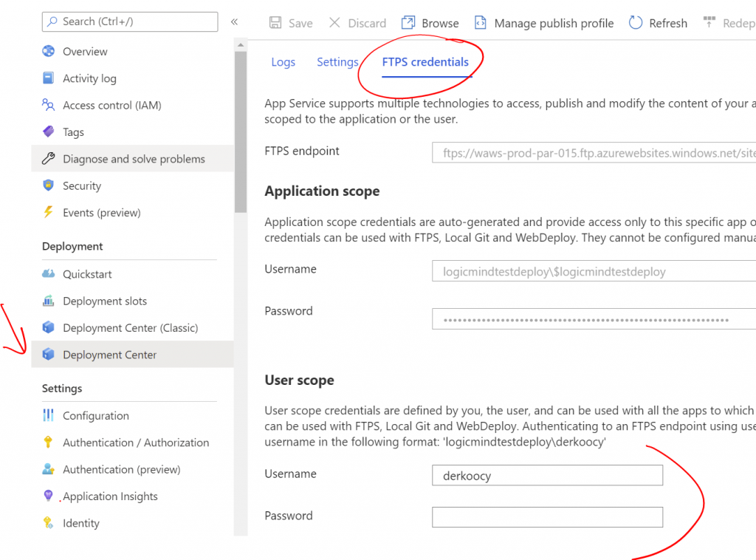The height and width of the screenshot is (560, 756).
Task: Click the Deployment Center (Classic) cube icon
Action: [x=48, y=327]
